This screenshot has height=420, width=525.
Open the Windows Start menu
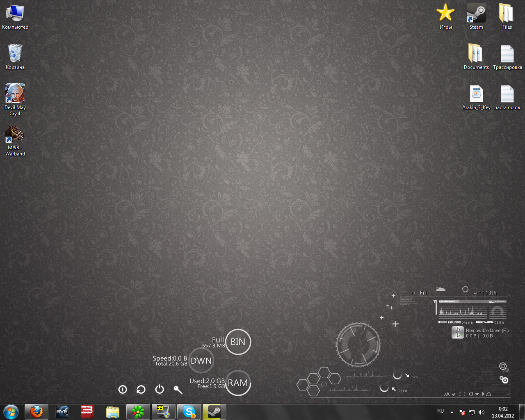point(11,411)
